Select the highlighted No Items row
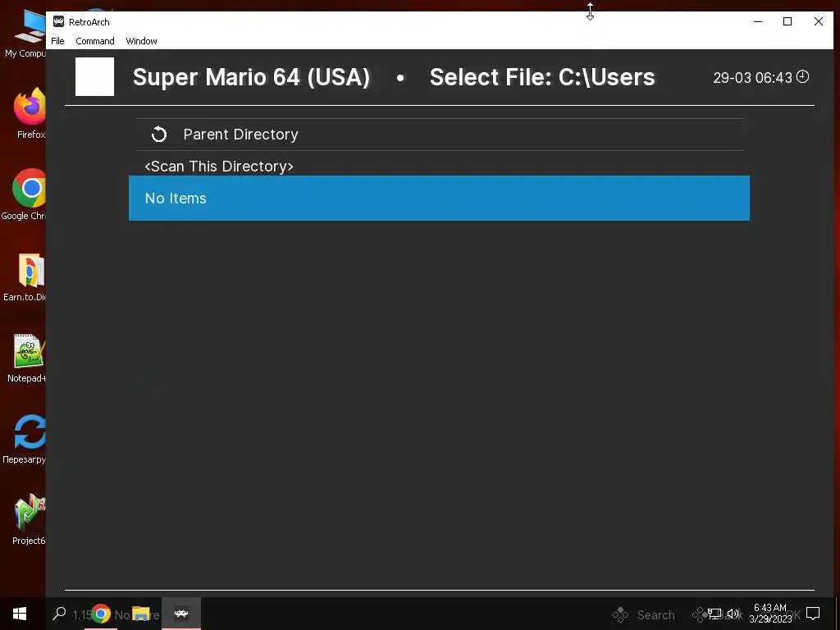Viewport: 840px width, 630px height. [439, 199]
